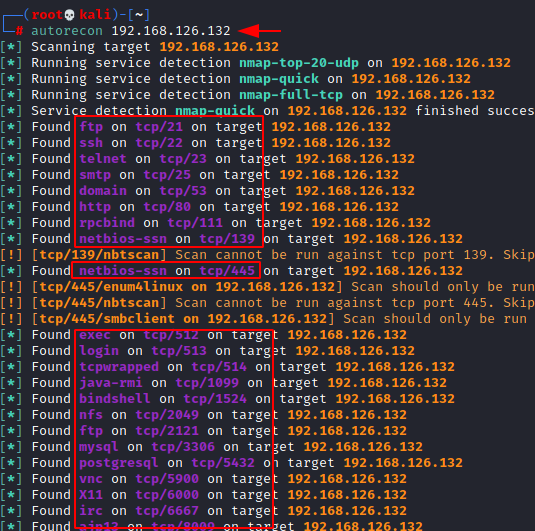Click the autorecon command word
This screenshot has width=535, height=531.
pyautogui.click(x=67, y=31)
